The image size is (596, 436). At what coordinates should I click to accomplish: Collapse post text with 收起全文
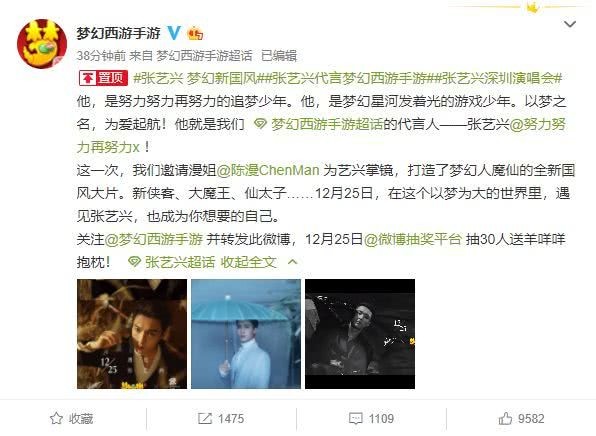pyautogui.click(x=248, y=262)
